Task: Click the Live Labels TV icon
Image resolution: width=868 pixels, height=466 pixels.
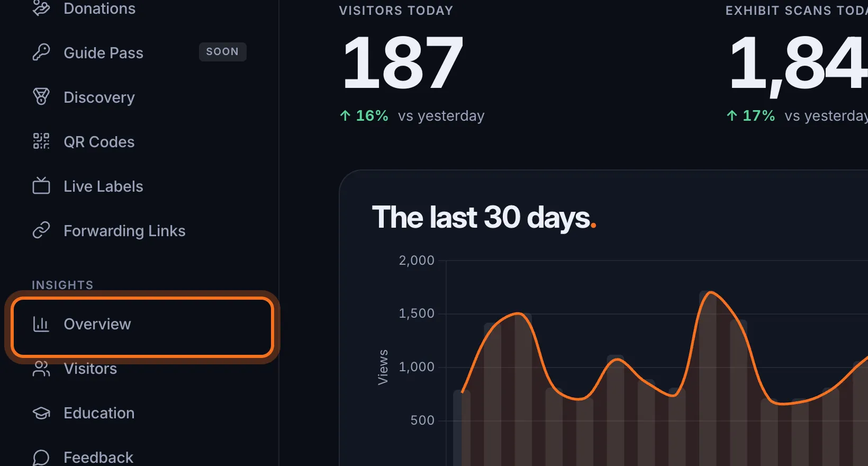Action: click(x=41, y=186)
